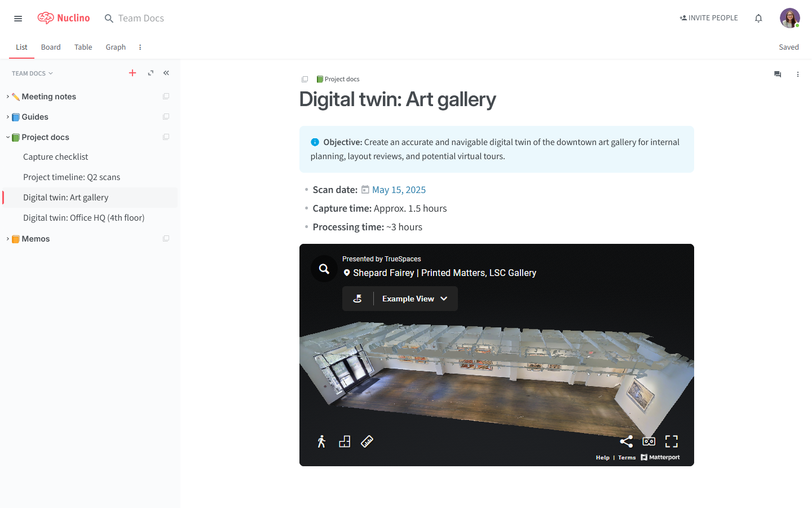
Task: Open the comments icon
Action: tap(778, 74)
